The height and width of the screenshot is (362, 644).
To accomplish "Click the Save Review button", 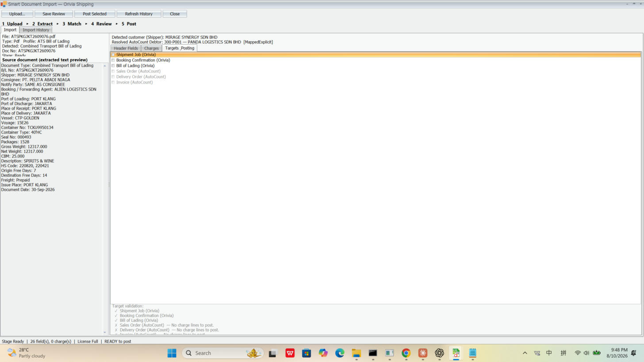I will [54, 14].
